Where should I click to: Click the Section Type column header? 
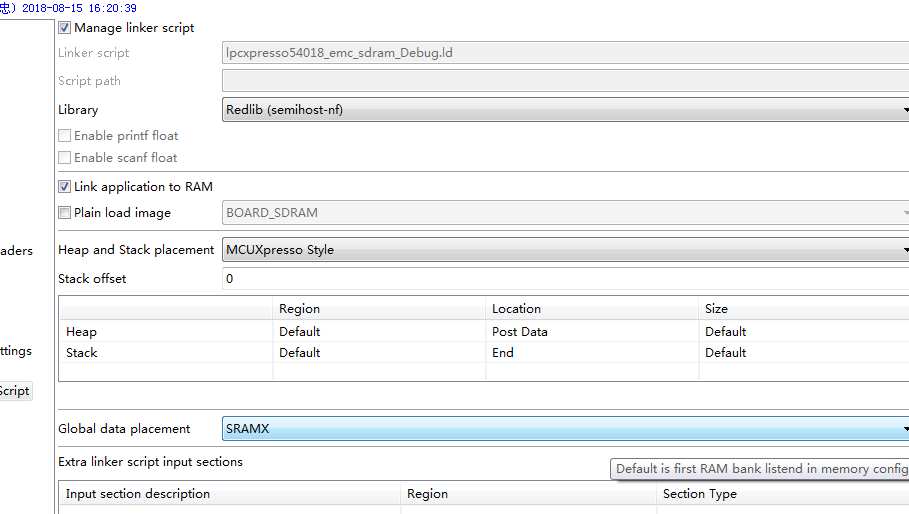(783, 494)
